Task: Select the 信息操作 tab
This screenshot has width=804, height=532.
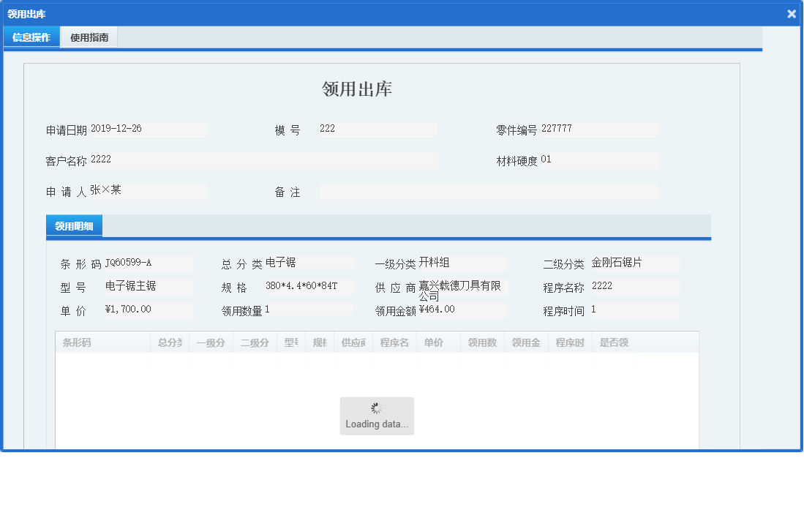Action: click(31, 37)
